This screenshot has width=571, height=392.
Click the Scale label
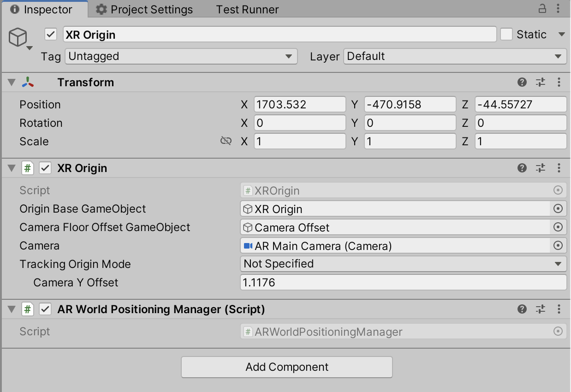click(x=34, y=142)
